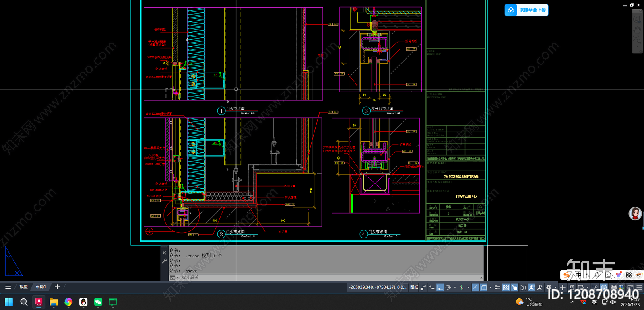Click the auto-scale annotation icon in status bar
This screenshot has height=310, width=644.
[x=540, y=287]
